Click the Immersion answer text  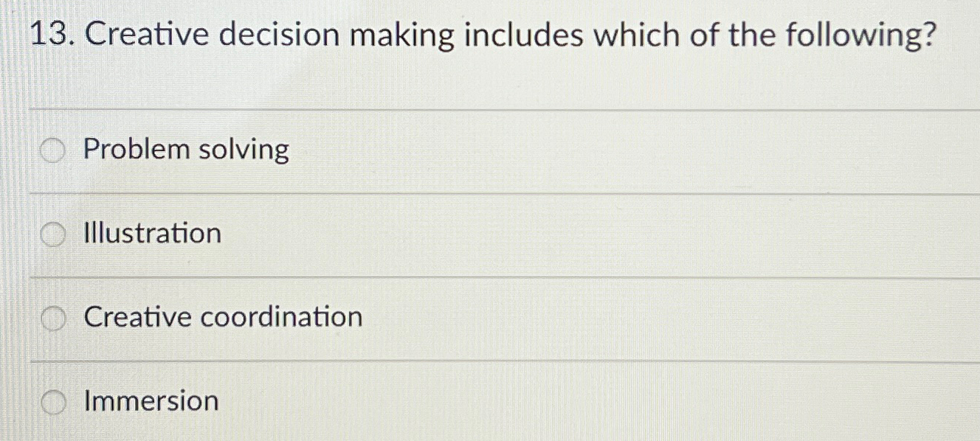tap(151, 403)
